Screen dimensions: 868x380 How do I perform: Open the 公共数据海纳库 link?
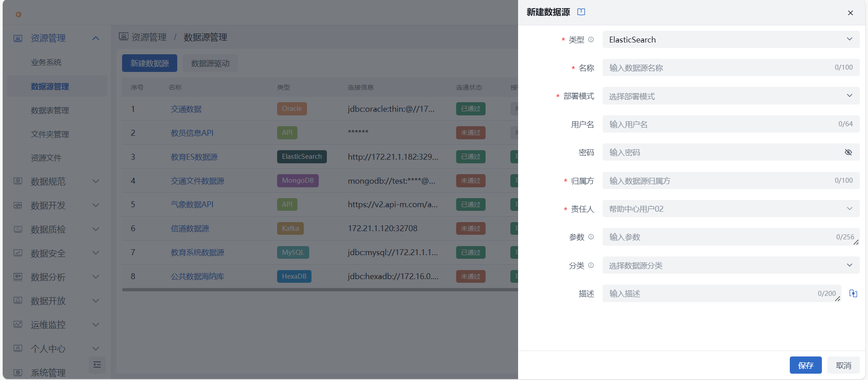[198, 276]
